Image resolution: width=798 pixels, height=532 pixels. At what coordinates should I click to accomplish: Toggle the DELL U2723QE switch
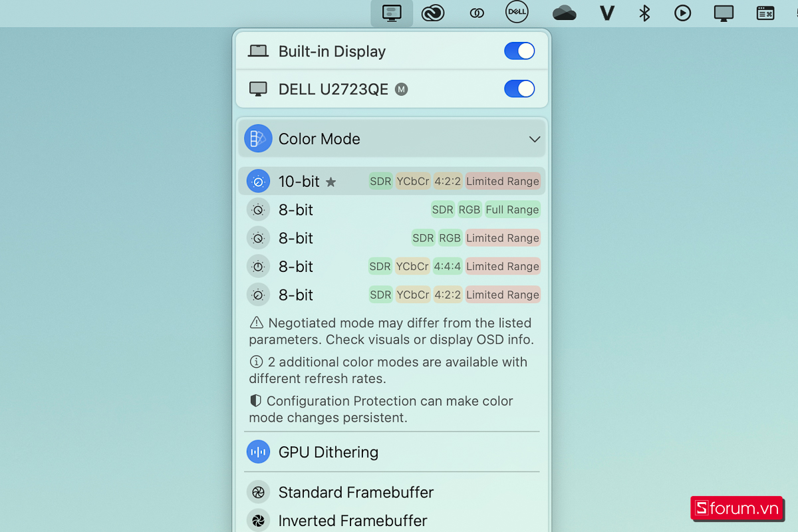coord(519,88)
